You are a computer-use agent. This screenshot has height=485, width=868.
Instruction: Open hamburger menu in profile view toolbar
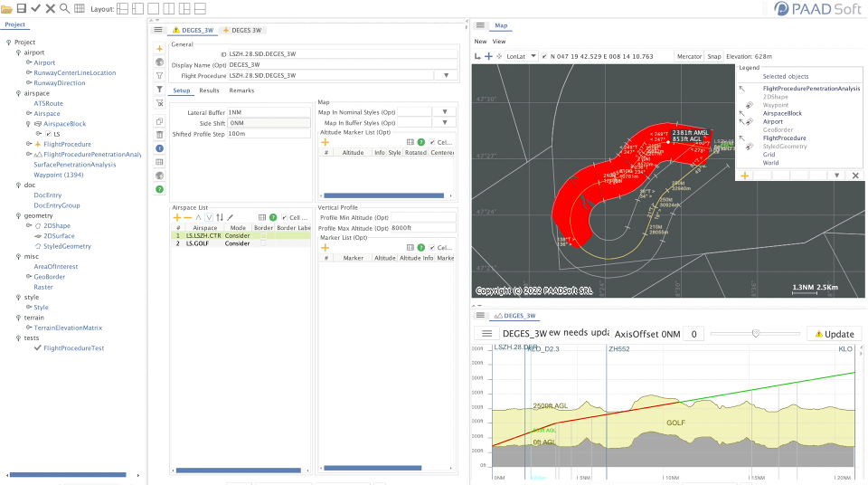pos(487,334)
